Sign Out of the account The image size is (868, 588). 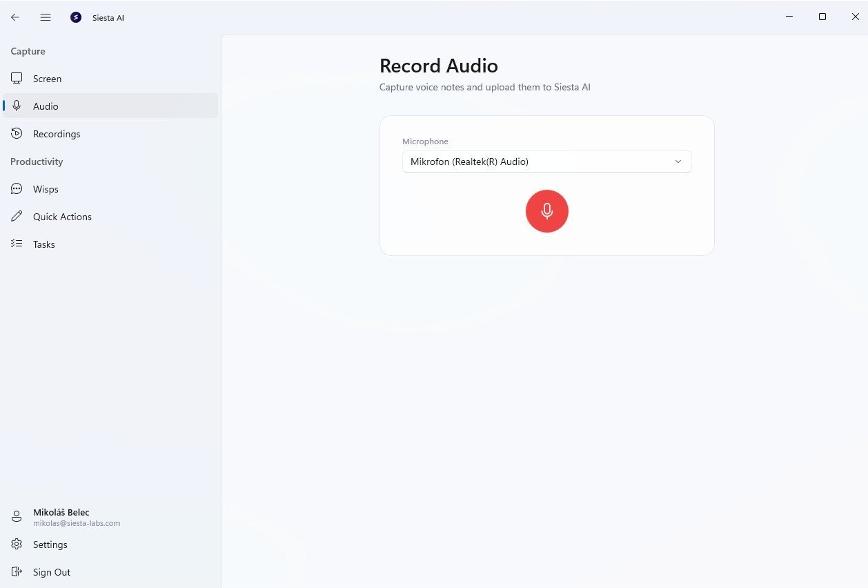pos(110,572)
